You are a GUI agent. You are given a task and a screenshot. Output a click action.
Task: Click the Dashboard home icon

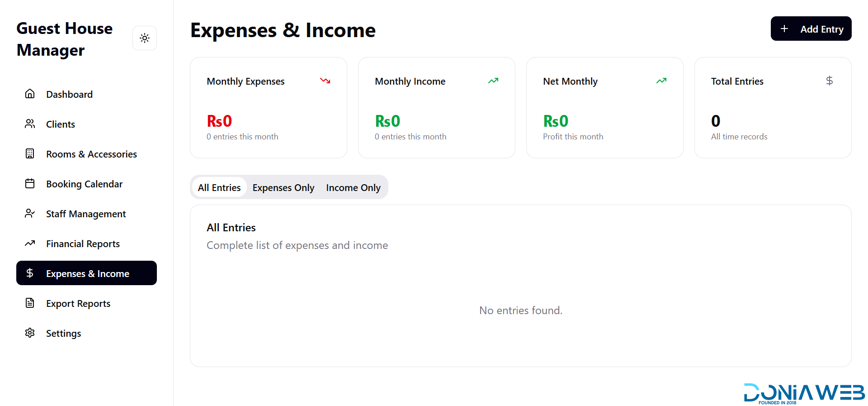click(x=30, y=94)
